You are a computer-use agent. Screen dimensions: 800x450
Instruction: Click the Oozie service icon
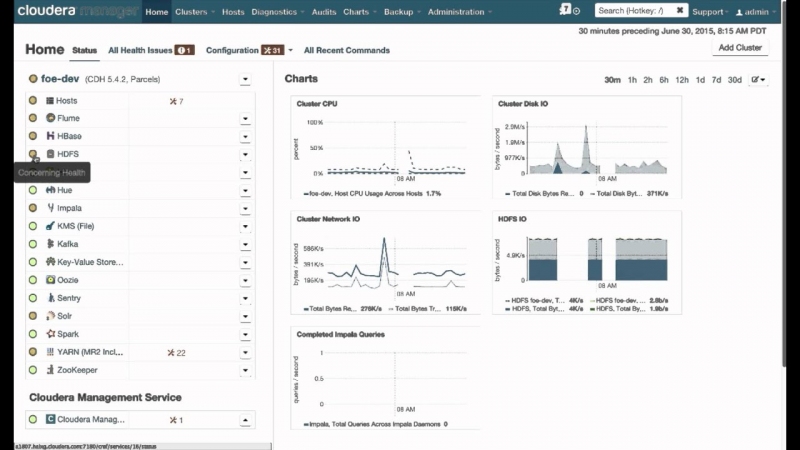coord(50,280)
